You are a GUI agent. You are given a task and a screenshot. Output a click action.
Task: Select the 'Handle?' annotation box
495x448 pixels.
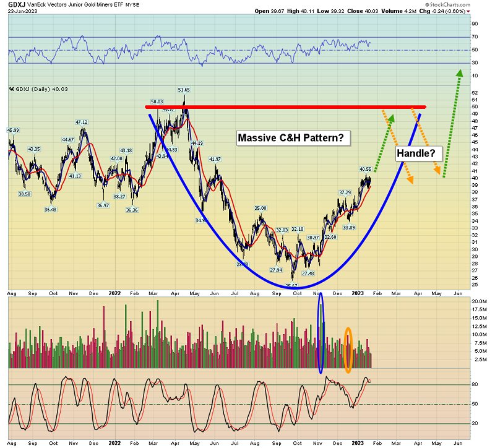[416, 153]
